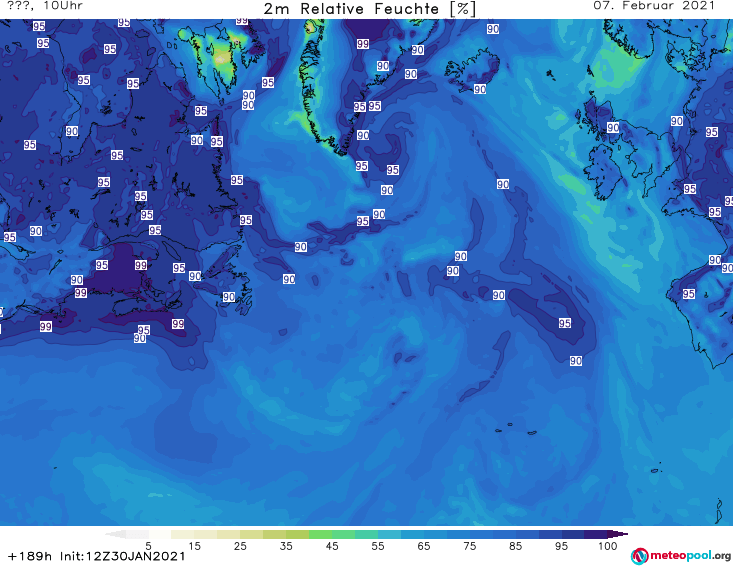This screenshot has width=733, height=566.
Task: Click the '100' label on the color scale
Action: click(x=608, y=546)
